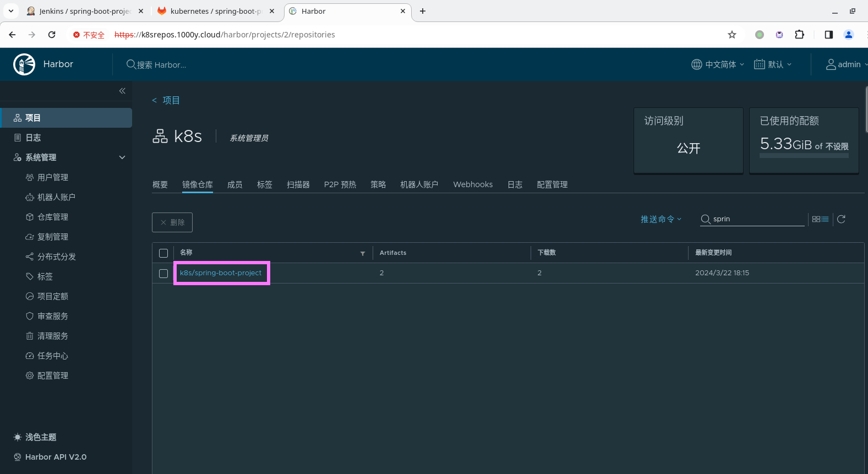This screenshot has width=868, height=474.
Task: Click the repository filter search icon
Action: (x=706, y=219)
